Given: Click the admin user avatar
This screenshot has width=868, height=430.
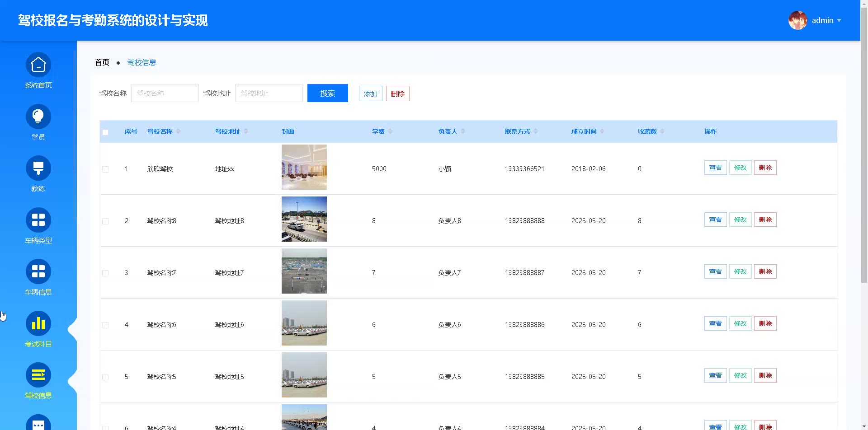Looking at the screenshot, I should 797,20.
